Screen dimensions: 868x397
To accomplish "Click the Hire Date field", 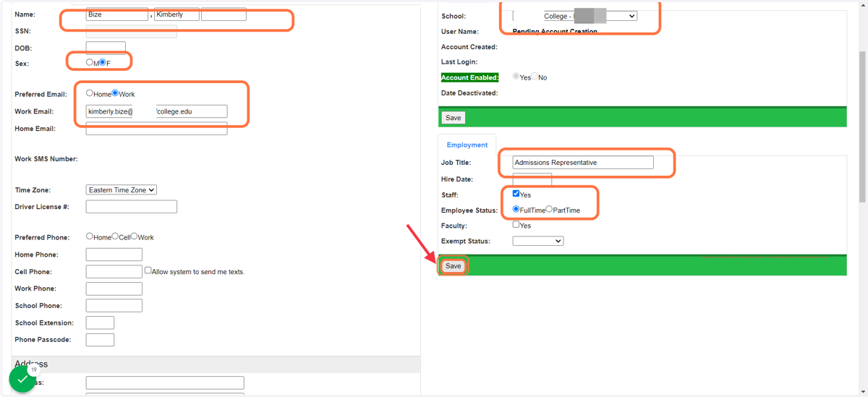I will 532,179.
